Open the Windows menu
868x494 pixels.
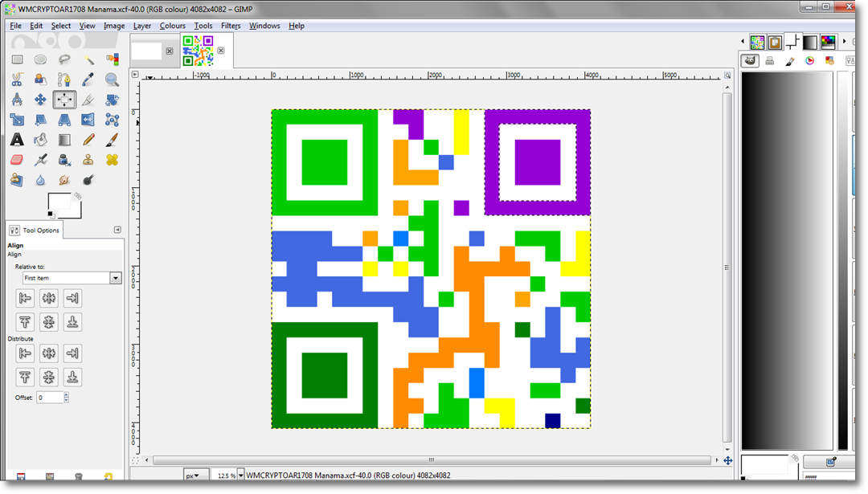point(264,26)
